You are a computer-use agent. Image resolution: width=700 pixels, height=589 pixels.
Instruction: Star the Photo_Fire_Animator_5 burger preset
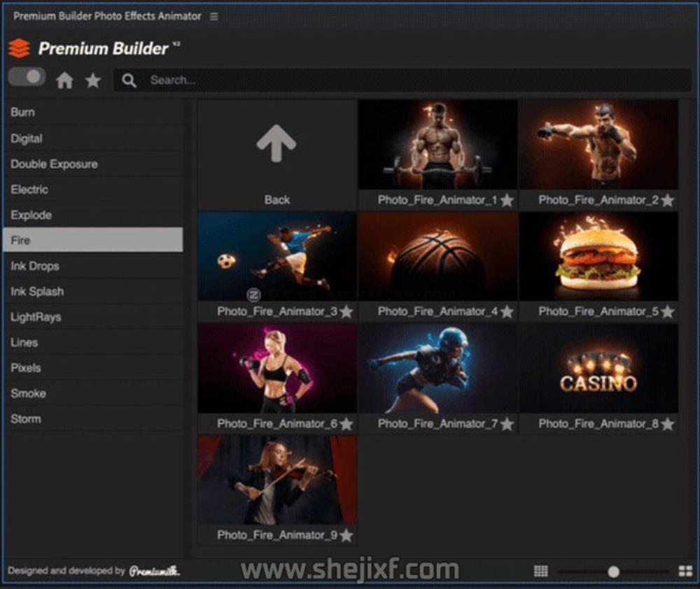667,312
